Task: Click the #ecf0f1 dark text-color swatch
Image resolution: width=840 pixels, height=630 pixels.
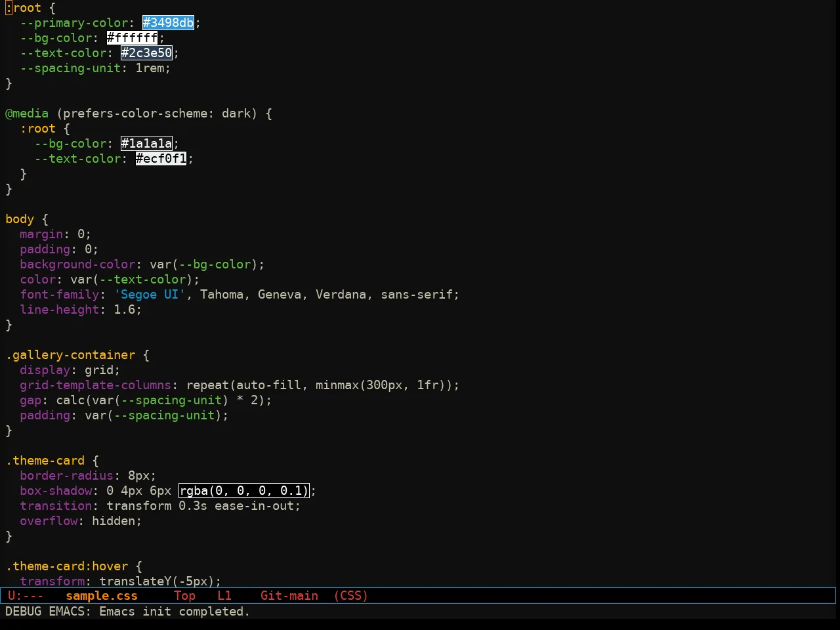Action: coord(161,159)
